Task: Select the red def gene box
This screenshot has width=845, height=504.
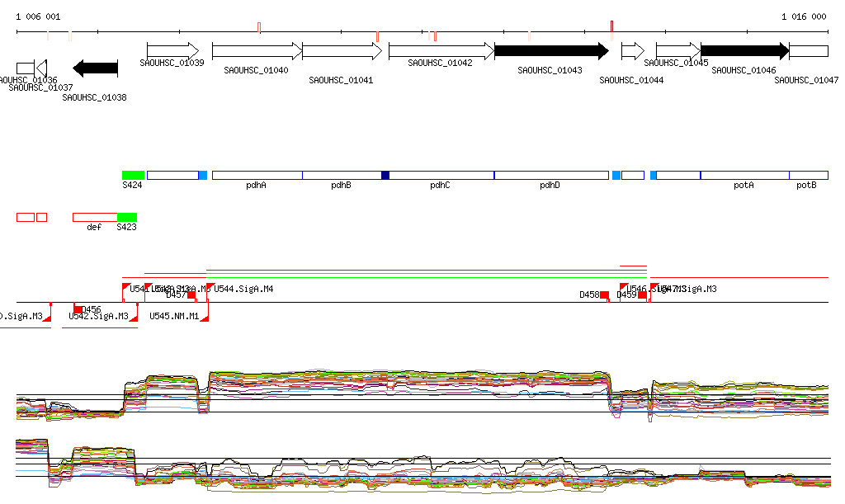Action: [94, 217]
